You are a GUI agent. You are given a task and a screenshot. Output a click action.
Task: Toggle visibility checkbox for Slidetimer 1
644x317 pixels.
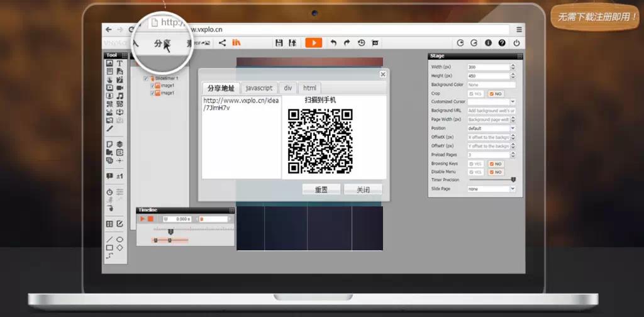[x=146, y=78]
